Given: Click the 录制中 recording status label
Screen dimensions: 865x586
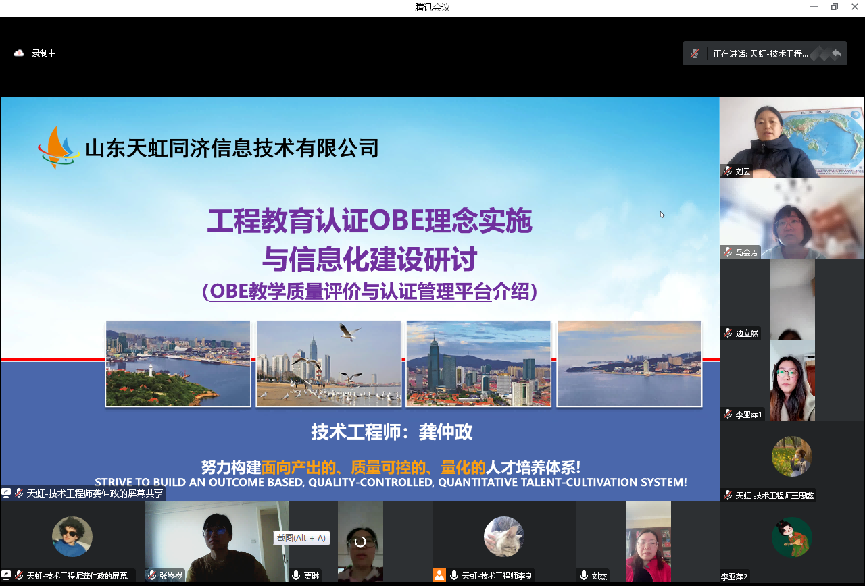Looking at the screenshot, I should click(x=43, y=53).
